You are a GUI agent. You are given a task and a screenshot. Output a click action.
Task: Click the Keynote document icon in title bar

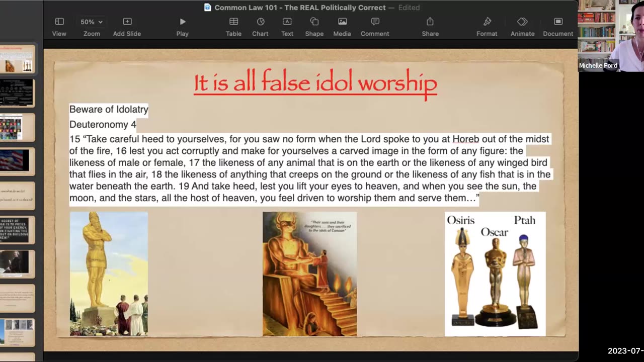pos(208,8)
